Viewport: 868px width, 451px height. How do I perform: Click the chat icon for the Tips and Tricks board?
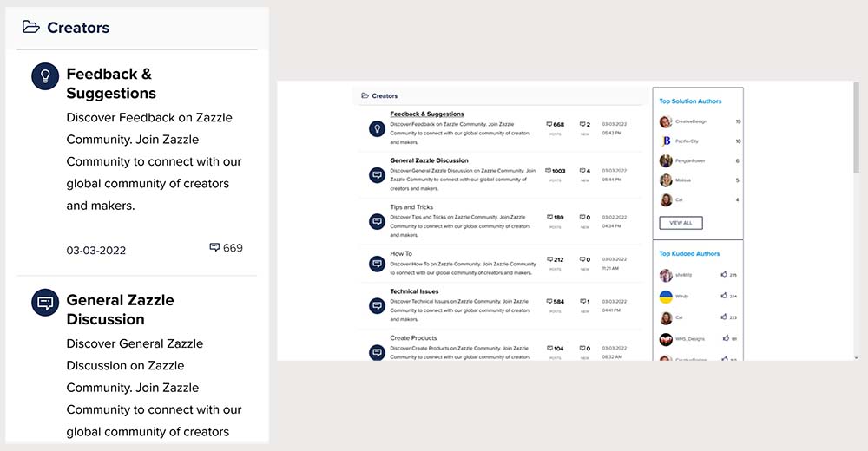pyautogui.click(x=377, y=222)
